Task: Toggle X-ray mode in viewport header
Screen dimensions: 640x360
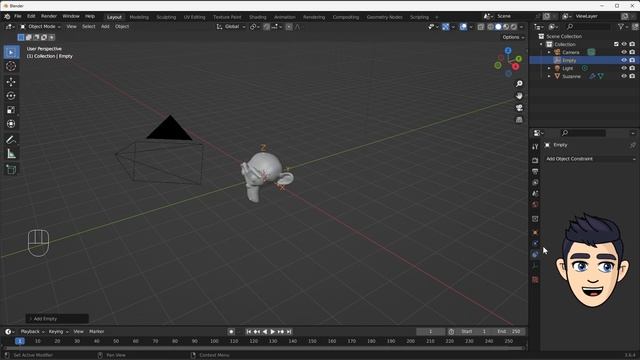Action: pyautogui.click(x=480, y=27)
